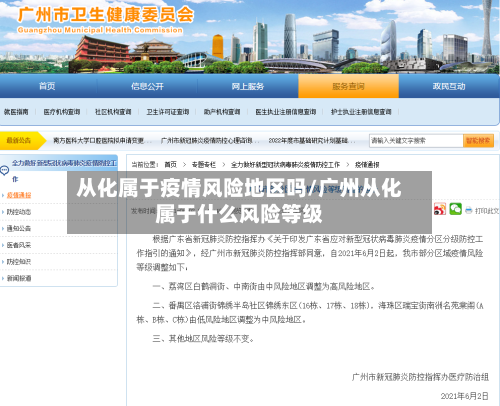Click the WeChat share icon
This screenshot has height=406, width=500.
click(x=455, y=209)
